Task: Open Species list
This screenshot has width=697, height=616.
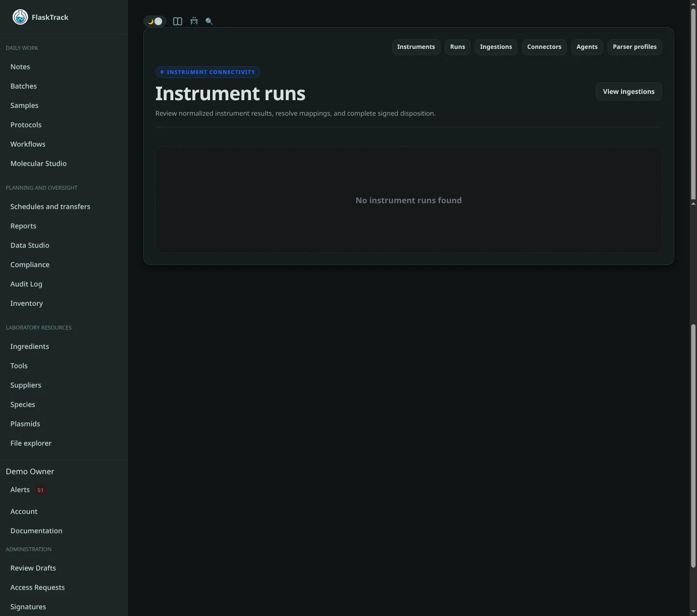Action: point(63,405)
